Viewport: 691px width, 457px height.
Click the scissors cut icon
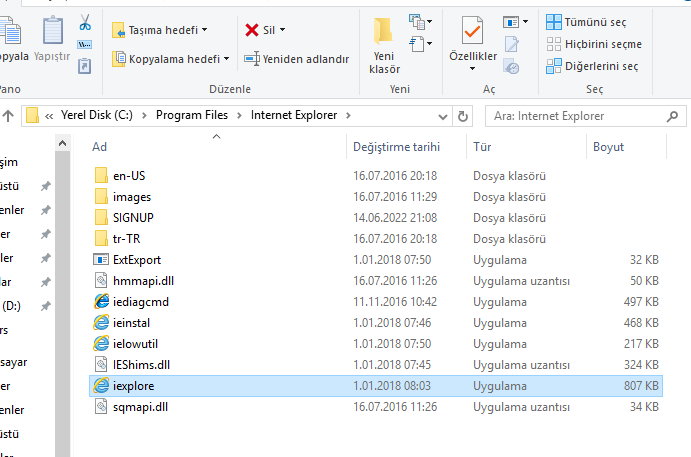[x=85, y=22]
